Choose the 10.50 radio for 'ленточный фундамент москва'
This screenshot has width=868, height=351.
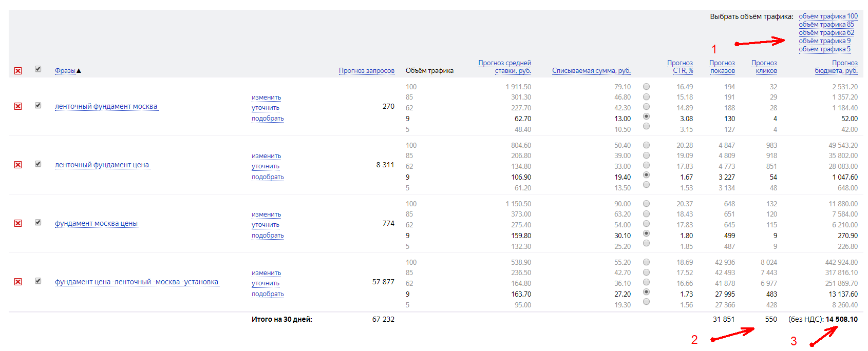click(x=646, y=126)
